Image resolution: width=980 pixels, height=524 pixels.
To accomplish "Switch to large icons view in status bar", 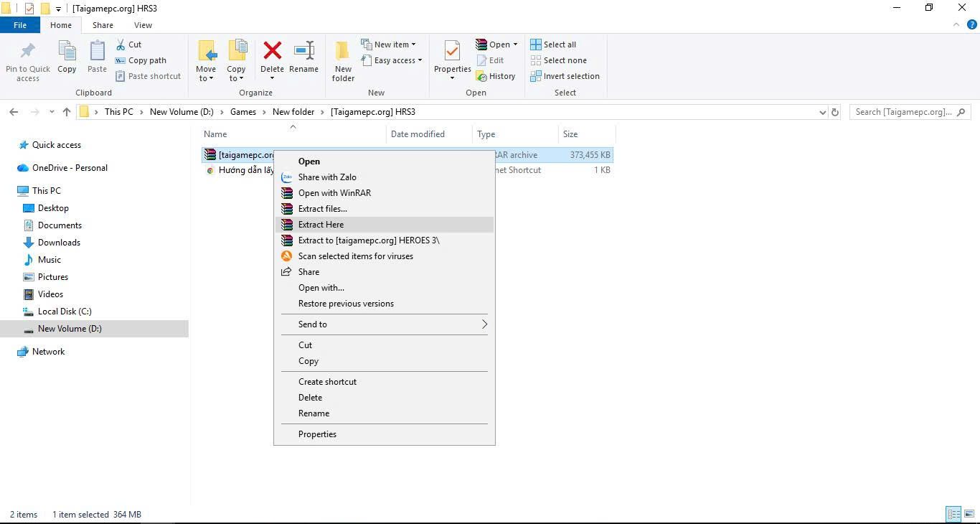I will tap(968, 514).
